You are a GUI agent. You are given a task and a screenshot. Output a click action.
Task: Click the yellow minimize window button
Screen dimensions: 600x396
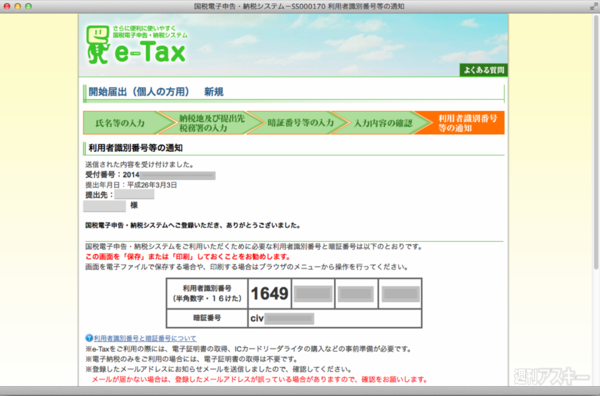(18, 7)
